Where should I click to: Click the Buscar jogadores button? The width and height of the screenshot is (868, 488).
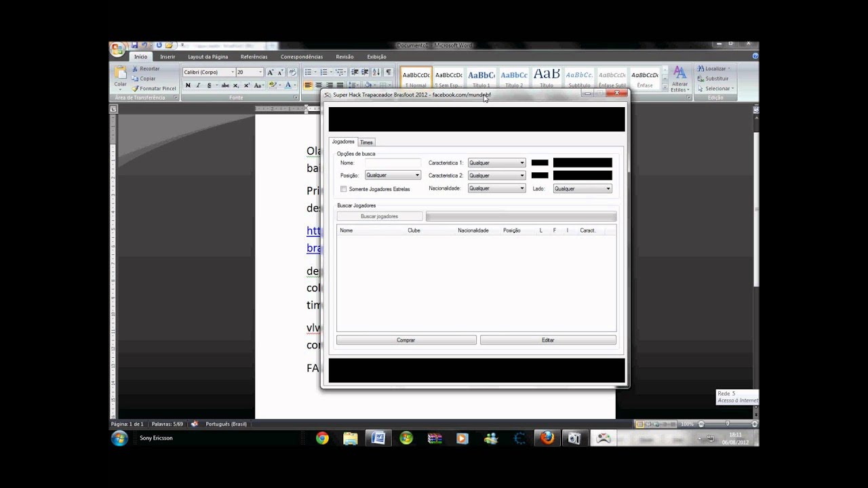[379, 216]
